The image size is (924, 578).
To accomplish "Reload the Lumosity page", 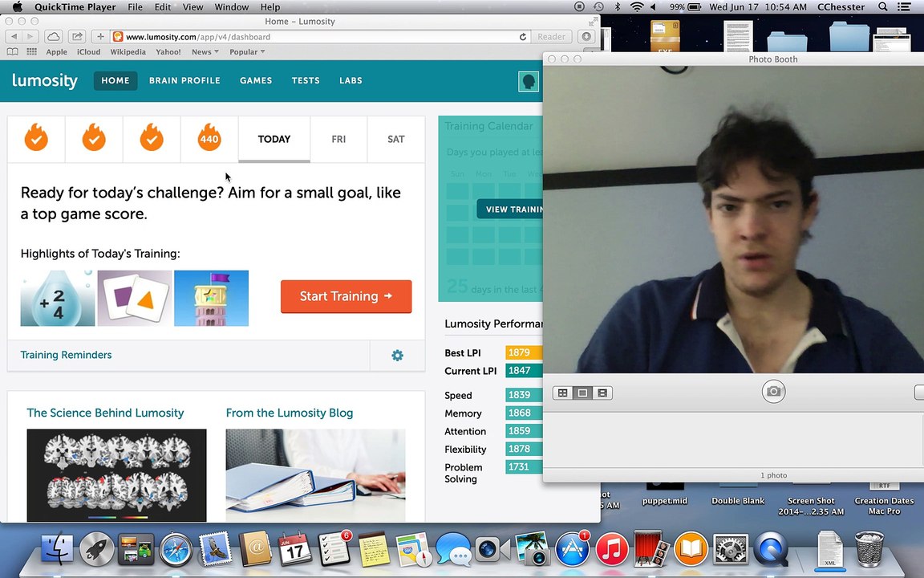I will coord(523,37).
